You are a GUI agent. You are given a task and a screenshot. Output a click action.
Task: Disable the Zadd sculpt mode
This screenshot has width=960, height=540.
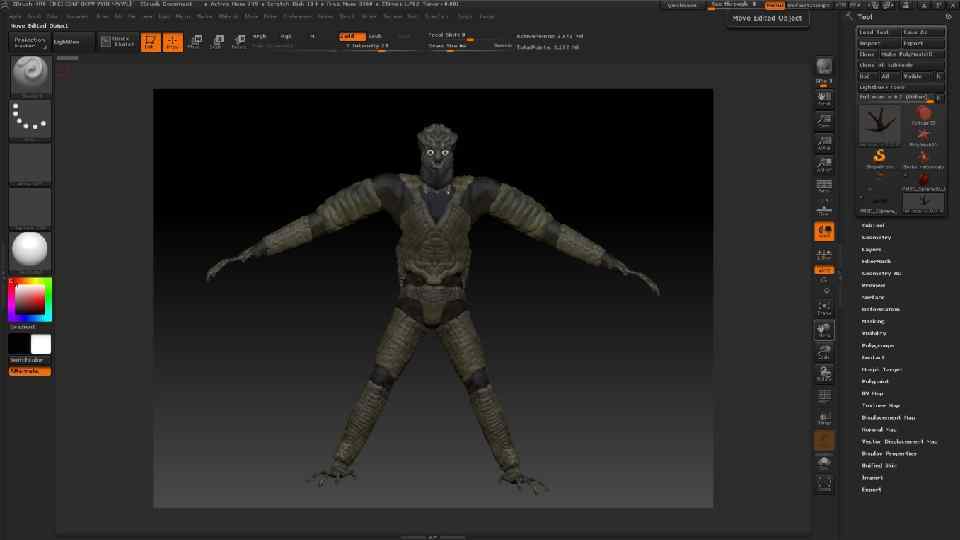350,35
